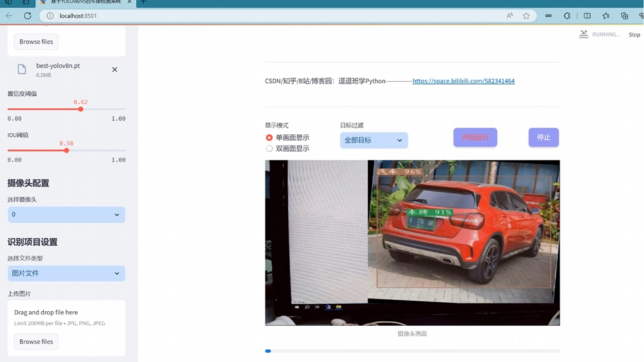
Task: Click the 摄像头画面 image caption
Action: tap(412, 333)
